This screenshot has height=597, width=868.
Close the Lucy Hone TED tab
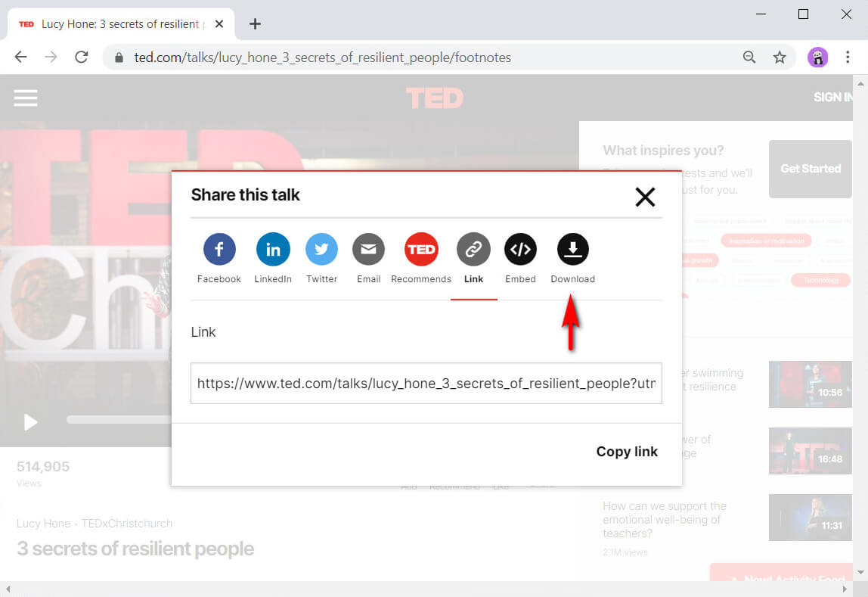tap(219, 23)
